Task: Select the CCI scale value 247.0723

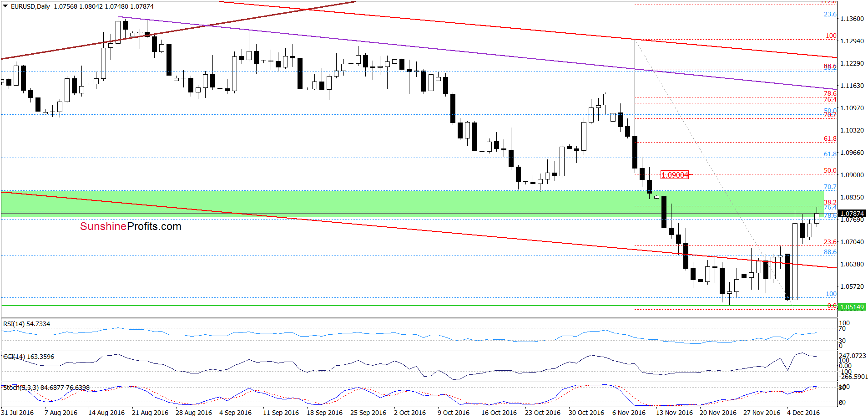Action: pyautogui.click(x=853, y=356)
